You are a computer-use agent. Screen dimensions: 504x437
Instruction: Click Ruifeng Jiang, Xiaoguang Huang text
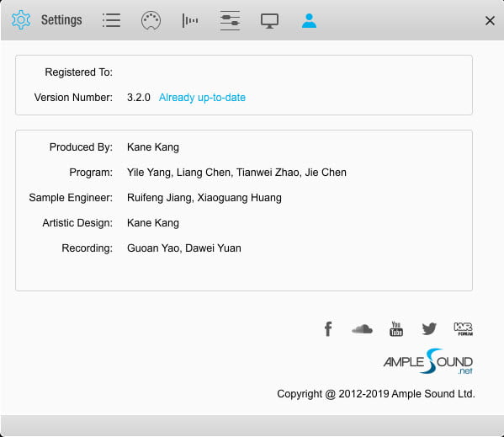click(x=204, y=197)
